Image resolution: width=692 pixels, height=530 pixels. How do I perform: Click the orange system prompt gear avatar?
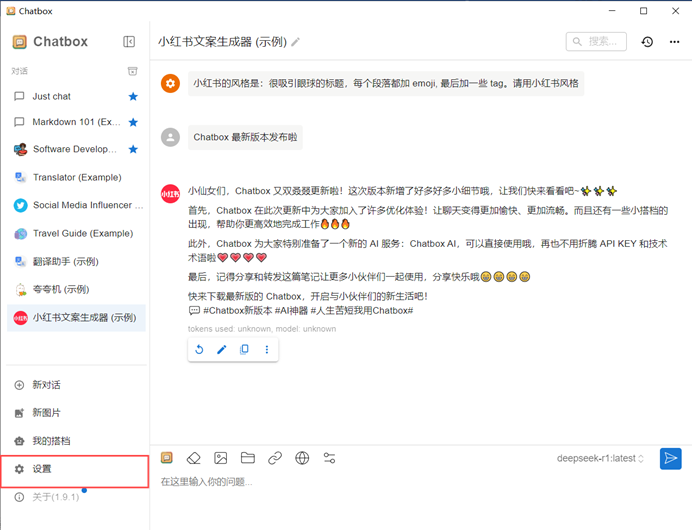[x=170, y=83]
